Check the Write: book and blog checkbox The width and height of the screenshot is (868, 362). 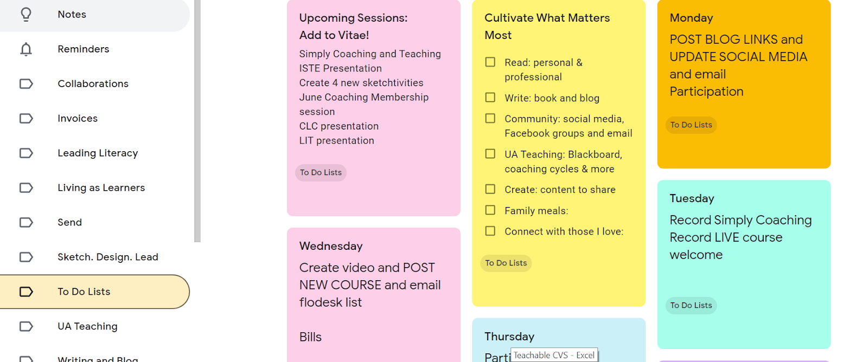click(x=490, y=98)
